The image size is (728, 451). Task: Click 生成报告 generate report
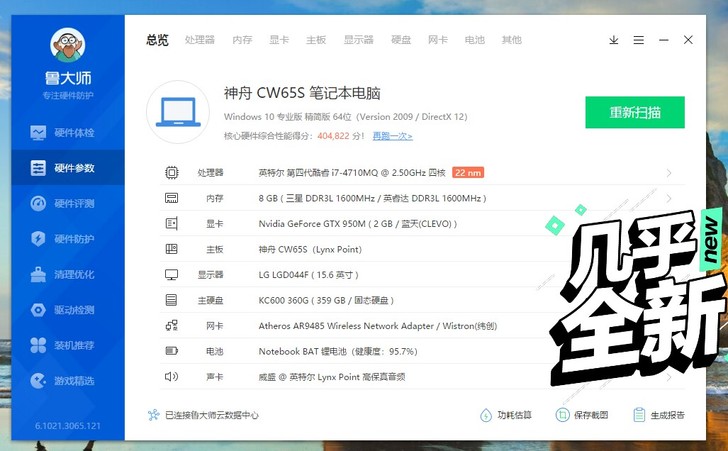[659, 415]
